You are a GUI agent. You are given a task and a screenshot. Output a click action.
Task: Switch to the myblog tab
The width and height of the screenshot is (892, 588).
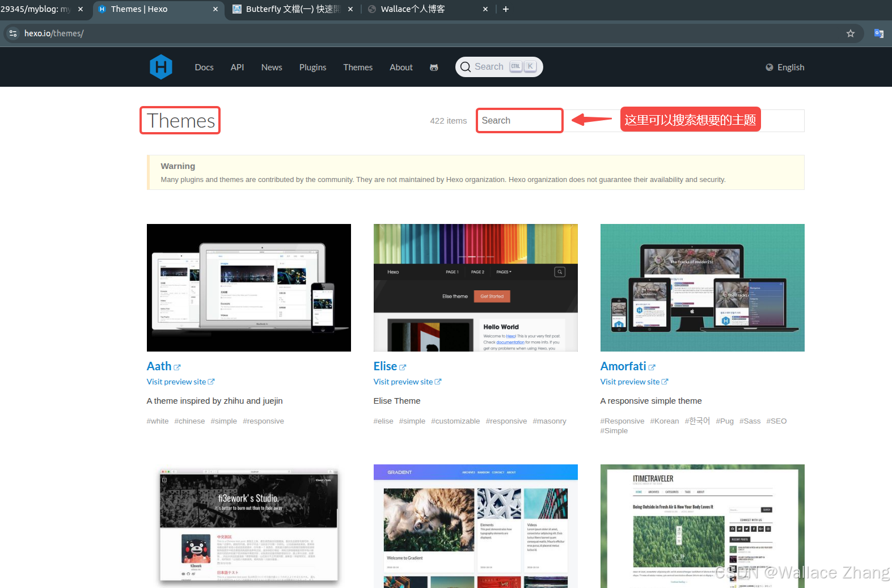(43, 9)
